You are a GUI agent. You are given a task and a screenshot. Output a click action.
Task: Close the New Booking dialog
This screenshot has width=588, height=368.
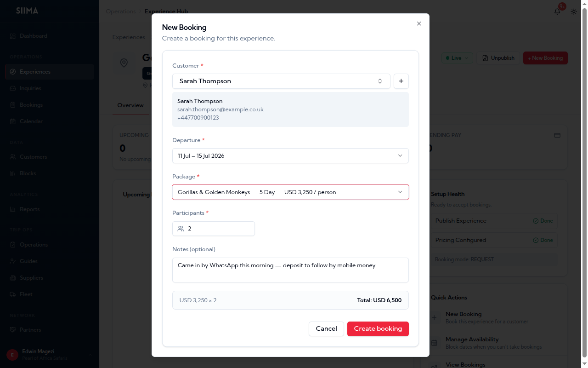(419, 23)
